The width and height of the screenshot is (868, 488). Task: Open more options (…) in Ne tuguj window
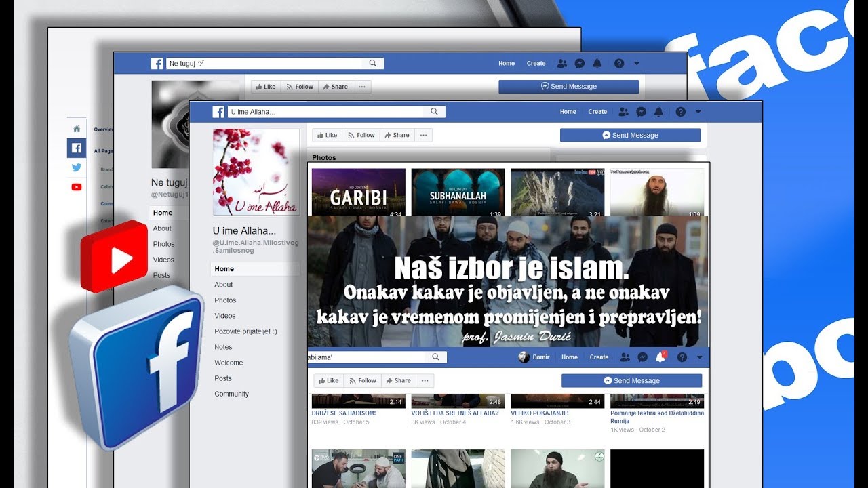pyautogui.click(x=361, y=87)
